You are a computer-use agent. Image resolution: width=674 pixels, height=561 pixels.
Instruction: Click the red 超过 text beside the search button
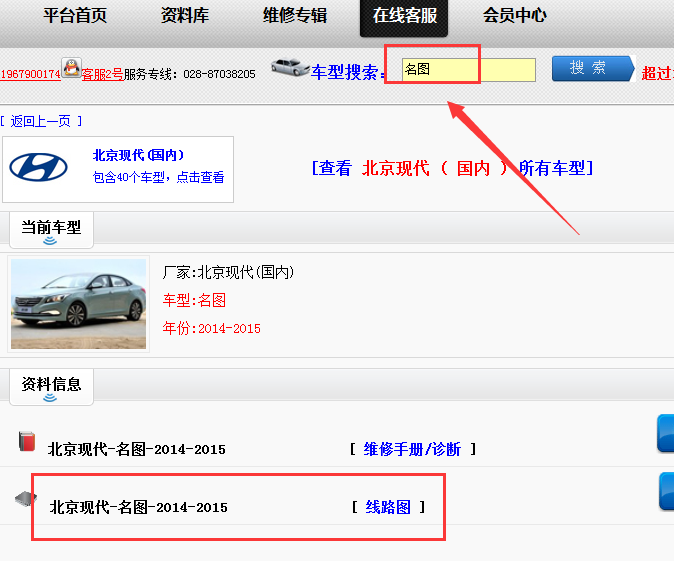coord(658,74)
